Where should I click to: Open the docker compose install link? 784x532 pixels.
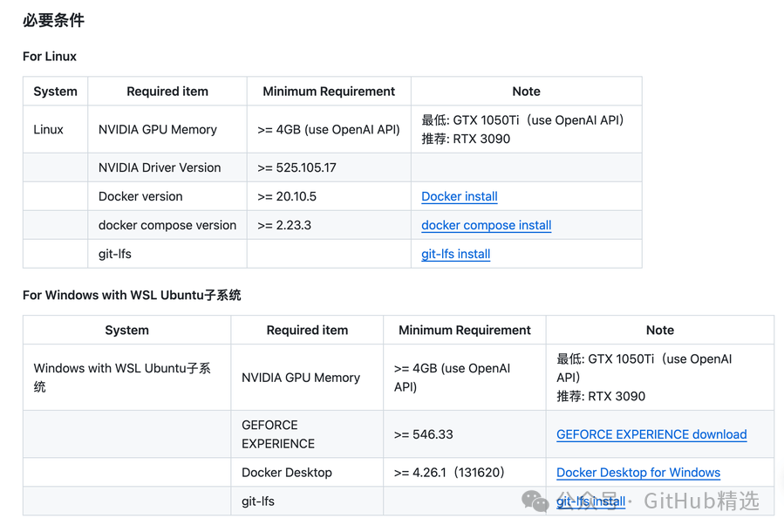tap(486, 225)
